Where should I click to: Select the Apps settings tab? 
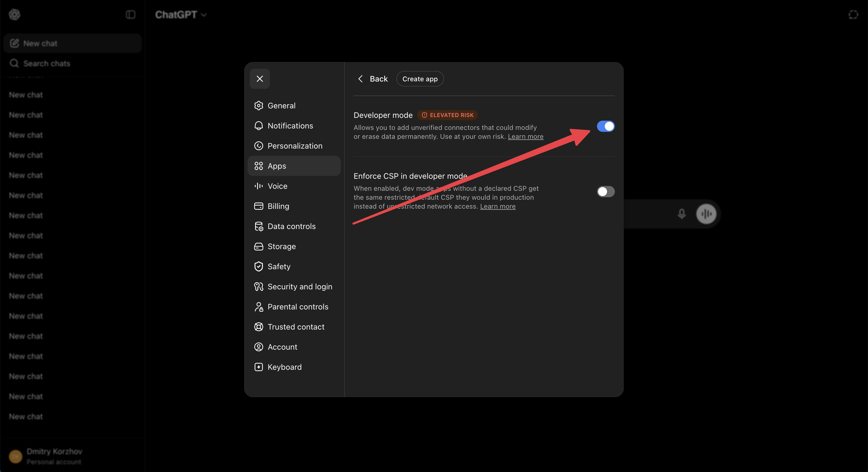click(x=294, y=166)
